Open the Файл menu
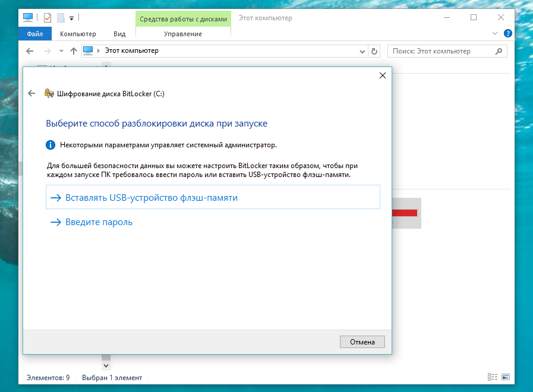Viewport: 533px width, 392px height. [x=34, y=34]
